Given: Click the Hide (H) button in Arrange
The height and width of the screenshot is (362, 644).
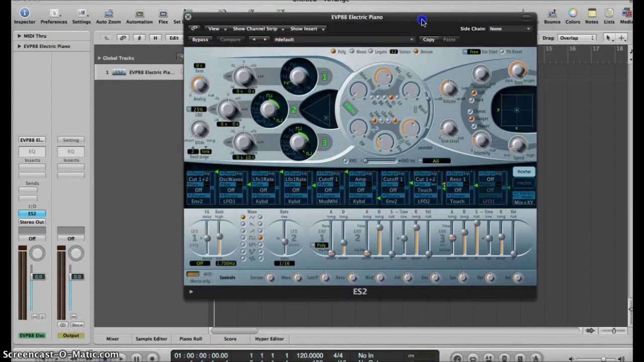Looking at the screenshot, I should 155,38.
